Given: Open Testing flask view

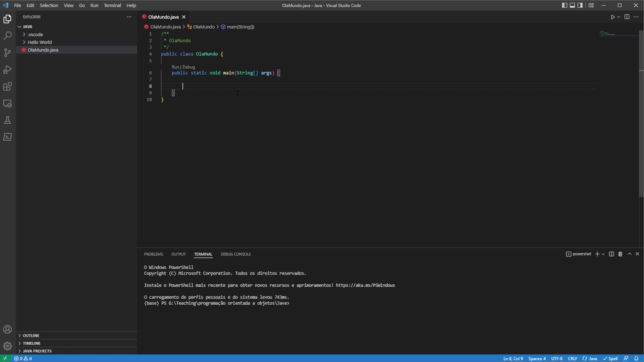Looking at the screenshot, I should point(7,120).
